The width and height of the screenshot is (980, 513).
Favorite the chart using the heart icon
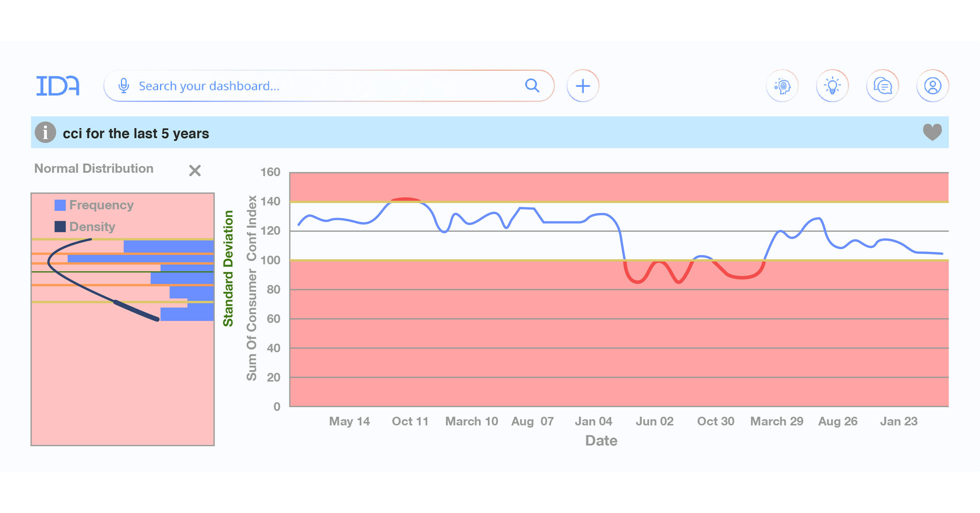click(x=933, y=133)
